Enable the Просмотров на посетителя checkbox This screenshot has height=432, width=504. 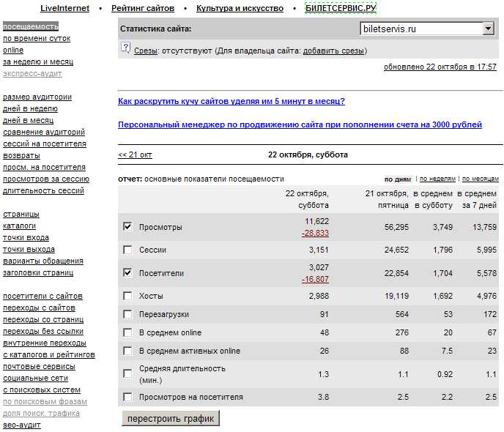tap(128, 397)
